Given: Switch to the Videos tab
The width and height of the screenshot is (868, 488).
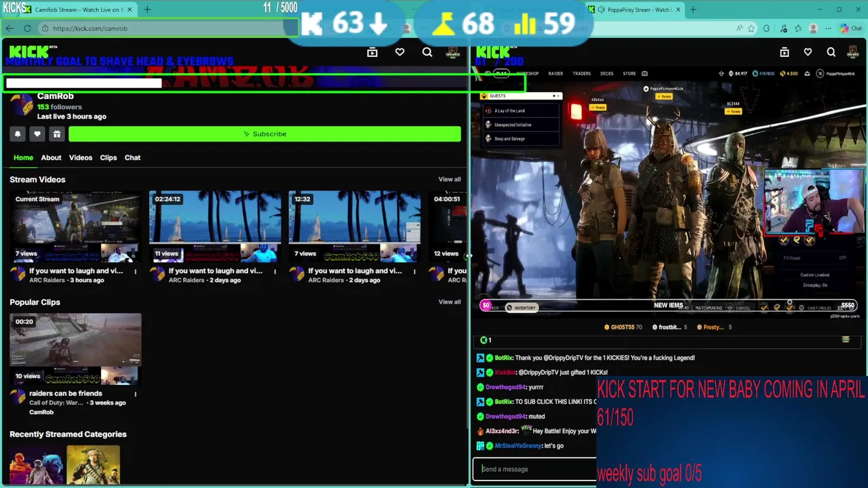Looking at the screenshot, I should click(81, 157).
